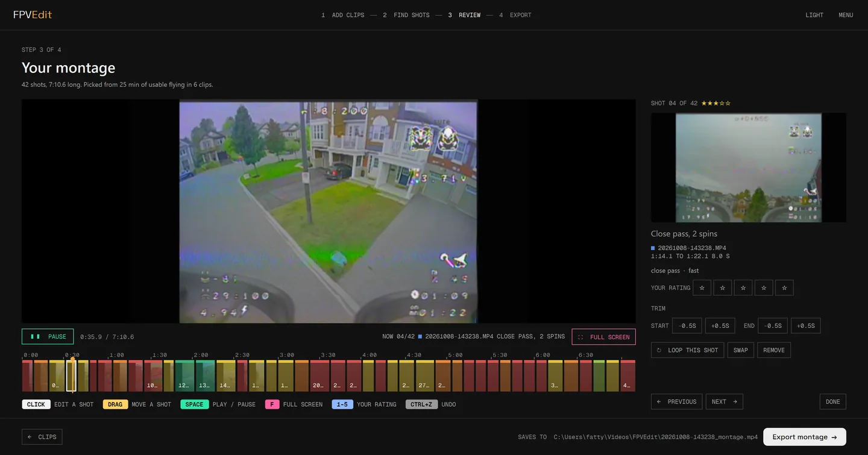Click the 3:00 mark on the timeline ruler
868x455 pixels.
pyautogui.click(x=287, y=355)
